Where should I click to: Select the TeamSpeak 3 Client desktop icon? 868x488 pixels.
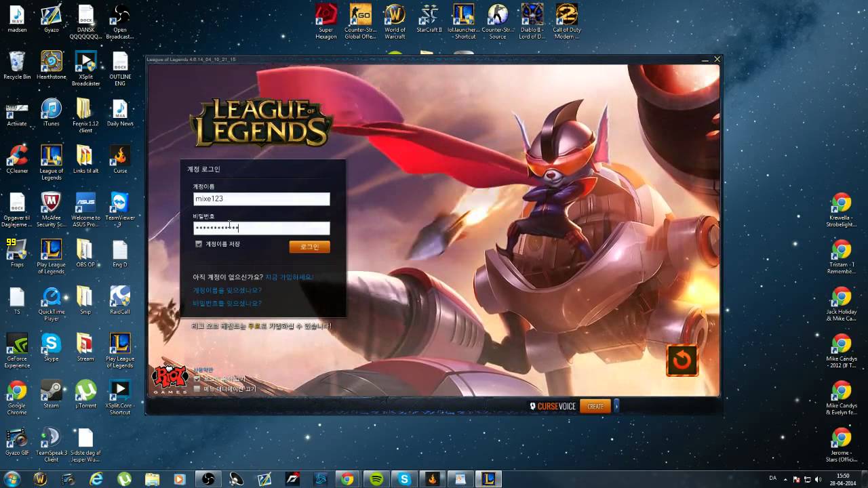point(52,445)
